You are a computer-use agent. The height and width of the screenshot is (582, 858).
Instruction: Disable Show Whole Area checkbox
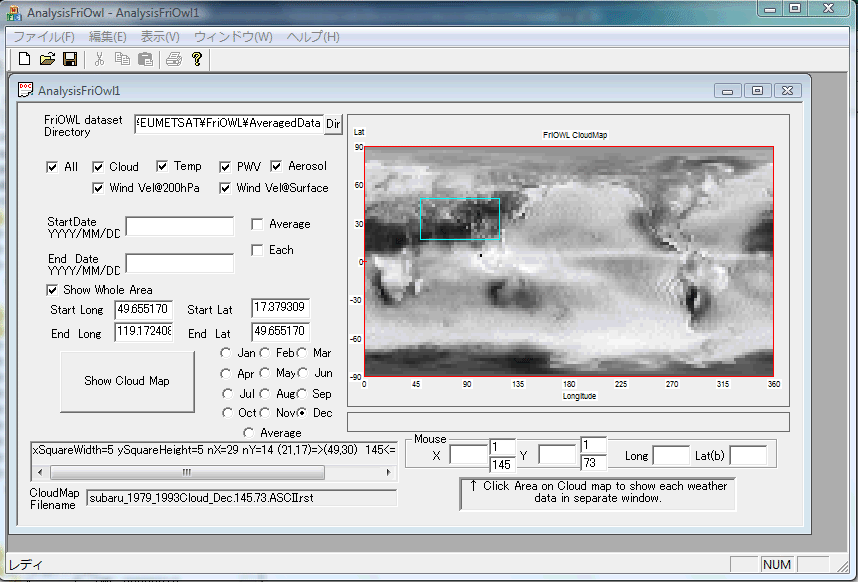(53, 290)
